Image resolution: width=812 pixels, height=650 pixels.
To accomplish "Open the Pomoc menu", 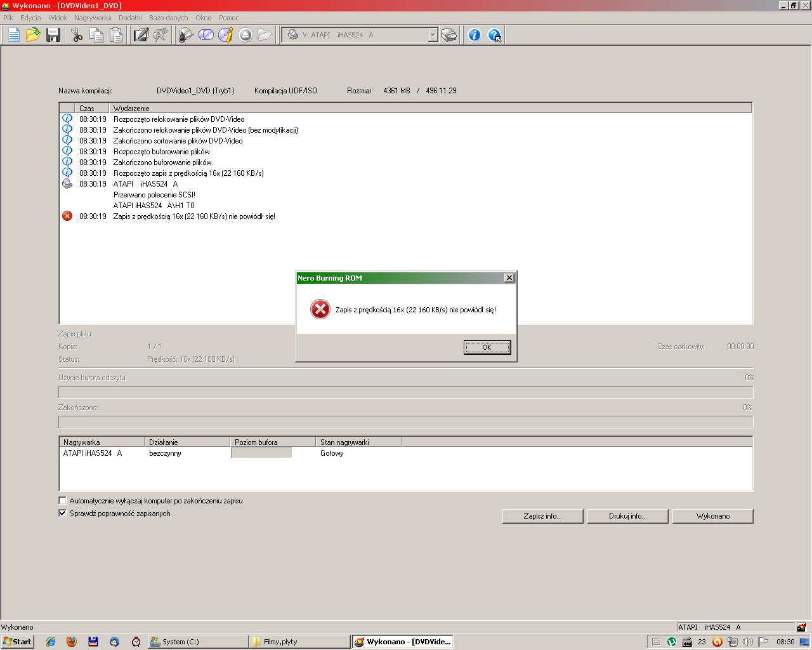I will [229, 18].
